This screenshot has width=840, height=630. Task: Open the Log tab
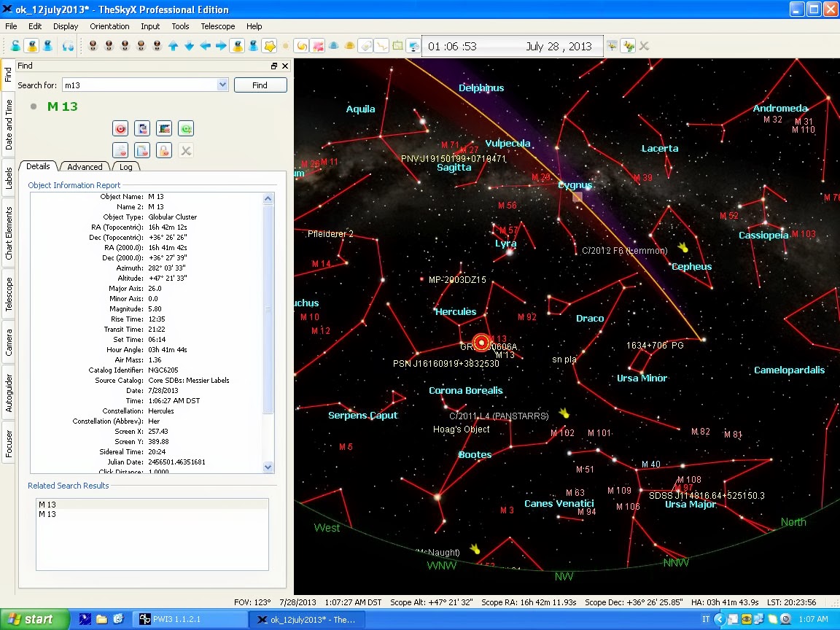coord(126,167)
